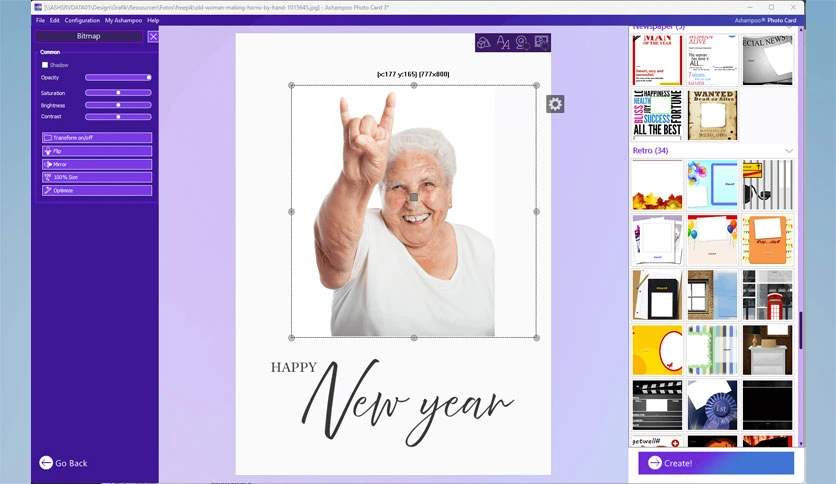Adjust the Opacity slider
The image size is (836, 484).
point(118,78)
